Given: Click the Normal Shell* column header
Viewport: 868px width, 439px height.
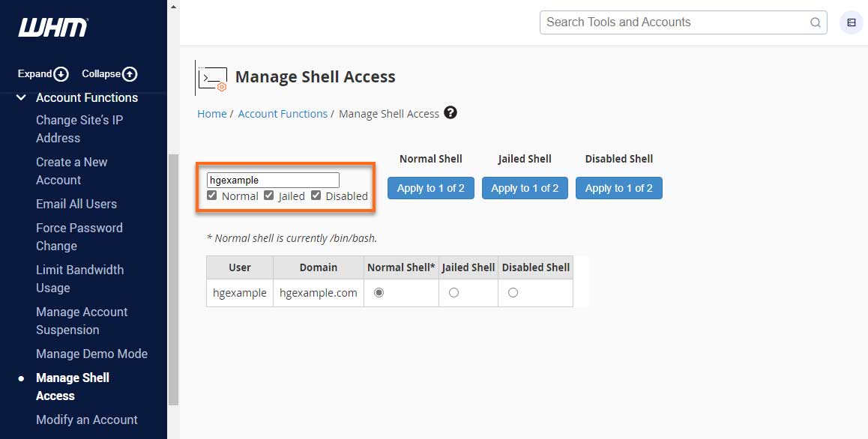Looking at the screenshot, I should (401, 267).
